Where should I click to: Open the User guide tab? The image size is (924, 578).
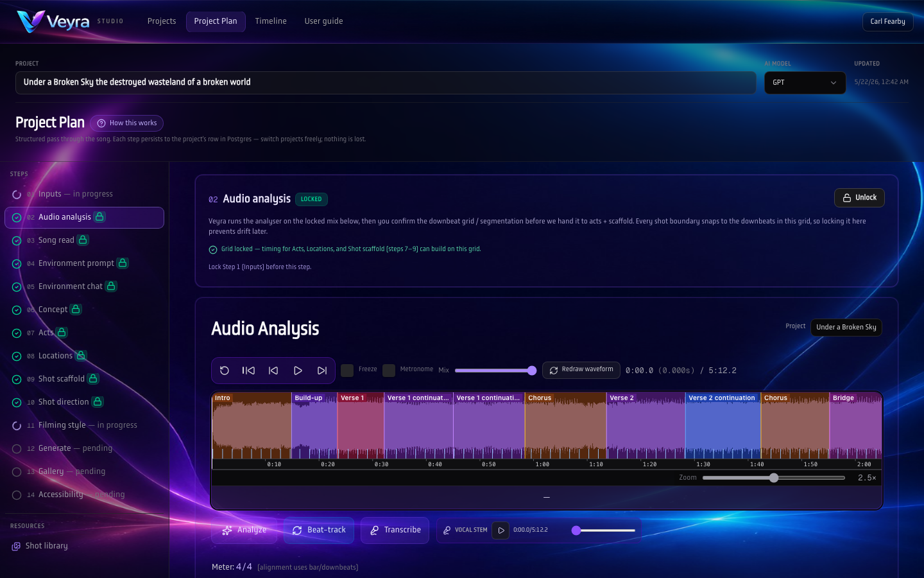323,21
